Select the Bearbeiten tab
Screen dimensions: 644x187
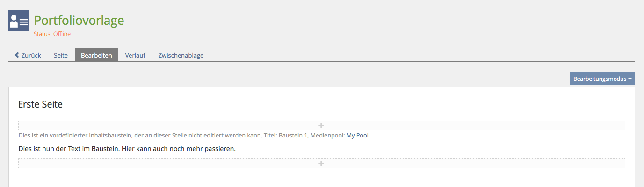click(x=96, y=55)
